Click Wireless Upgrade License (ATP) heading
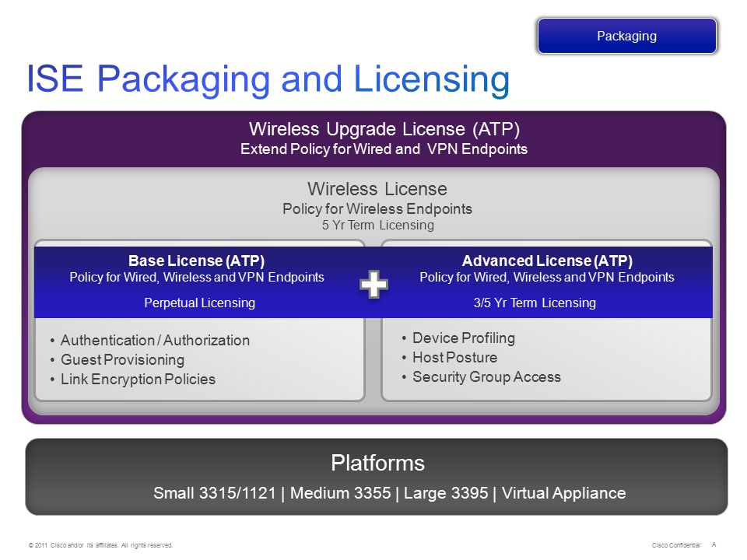The height and width of the screenshot is (560, 747). [384, 129]
